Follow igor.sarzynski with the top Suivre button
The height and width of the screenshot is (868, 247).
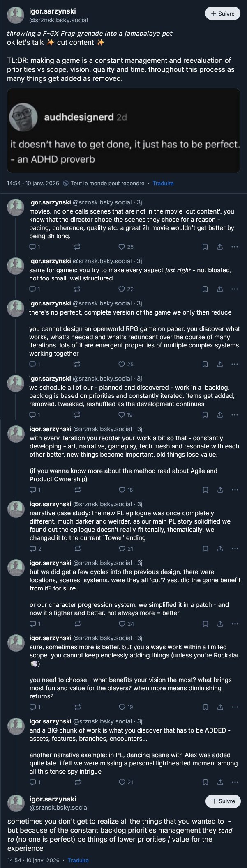222,14
